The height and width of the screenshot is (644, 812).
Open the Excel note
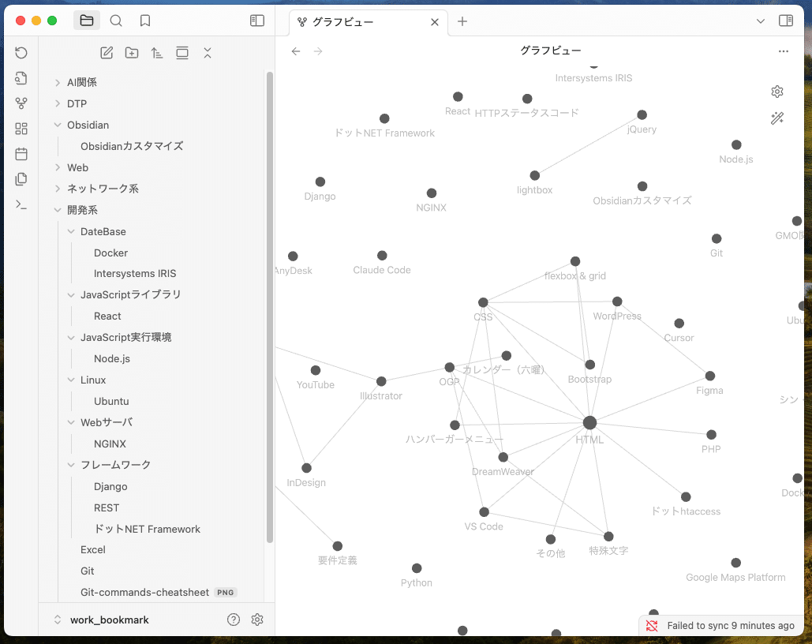point(92,550)
